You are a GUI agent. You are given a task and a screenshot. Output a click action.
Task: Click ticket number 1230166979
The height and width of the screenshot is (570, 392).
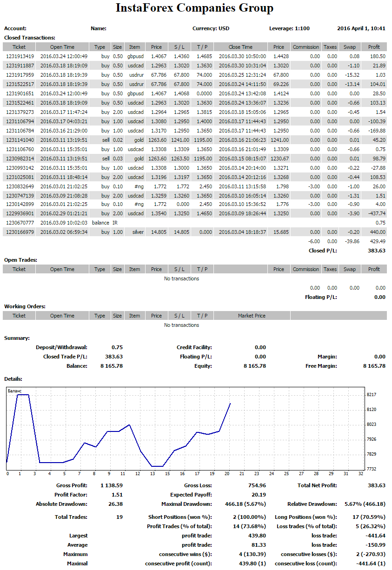coord(20,232)
